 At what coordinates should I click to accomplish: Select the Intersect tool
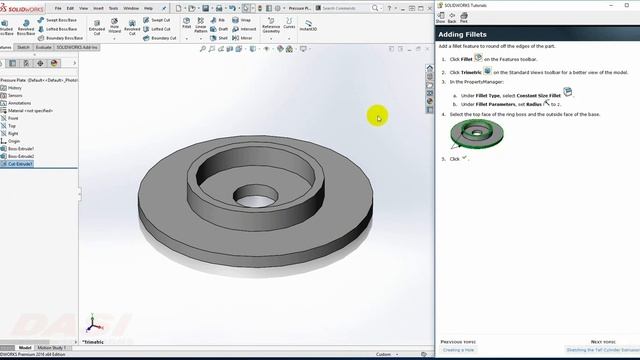pyautogui.click(x=244, y=29)
